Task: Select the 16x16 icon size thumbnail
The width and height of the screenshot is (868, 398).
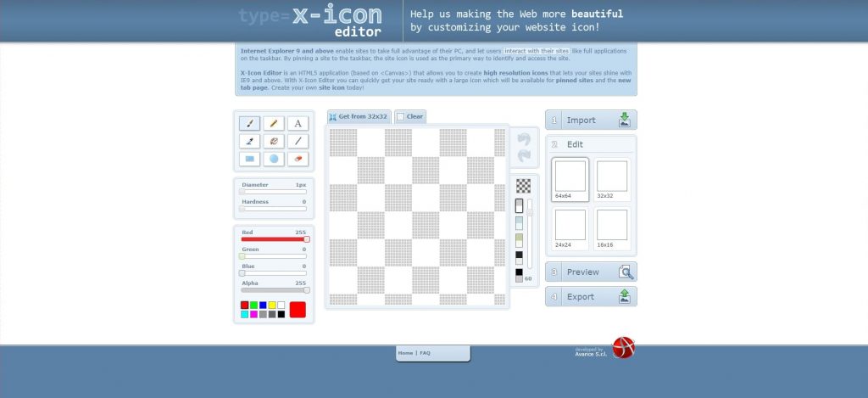Action: pyautogui.click(x=611, y=227)
